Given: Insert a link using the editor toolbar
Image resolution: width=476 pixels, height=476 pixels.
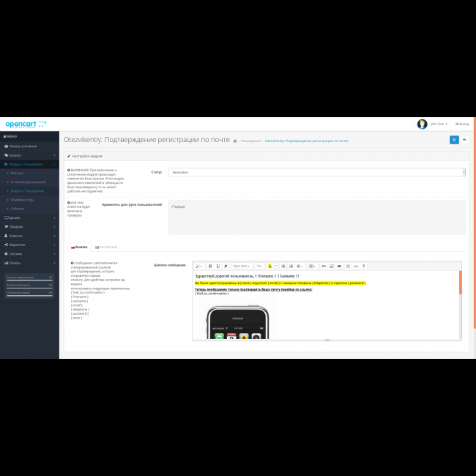Looking at the screenshot, I should pyautogui.click(x=324, y=266).
